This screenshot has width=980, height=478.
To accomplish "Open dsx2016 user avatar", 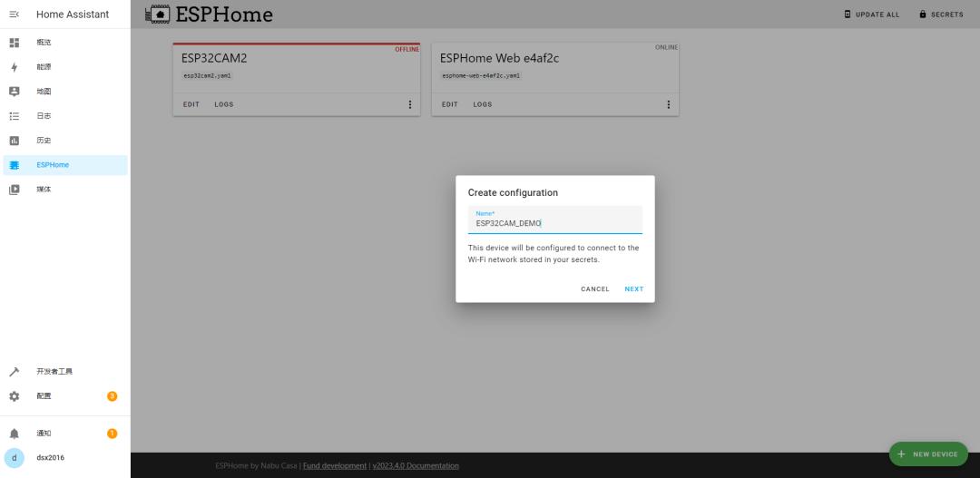I will (14, 458).
